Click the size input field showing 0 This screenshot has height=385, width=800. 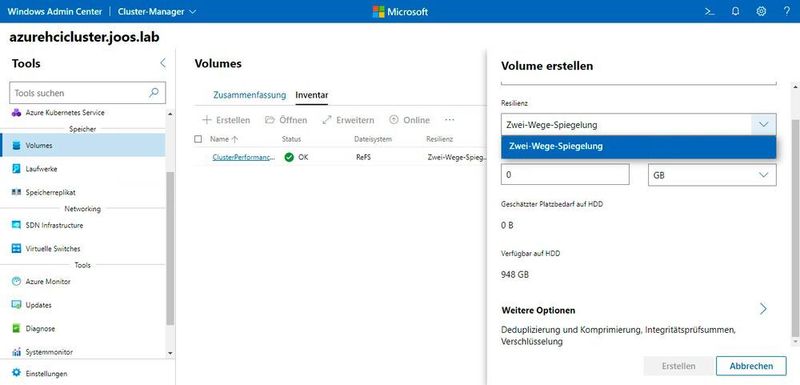pos(565,174)
